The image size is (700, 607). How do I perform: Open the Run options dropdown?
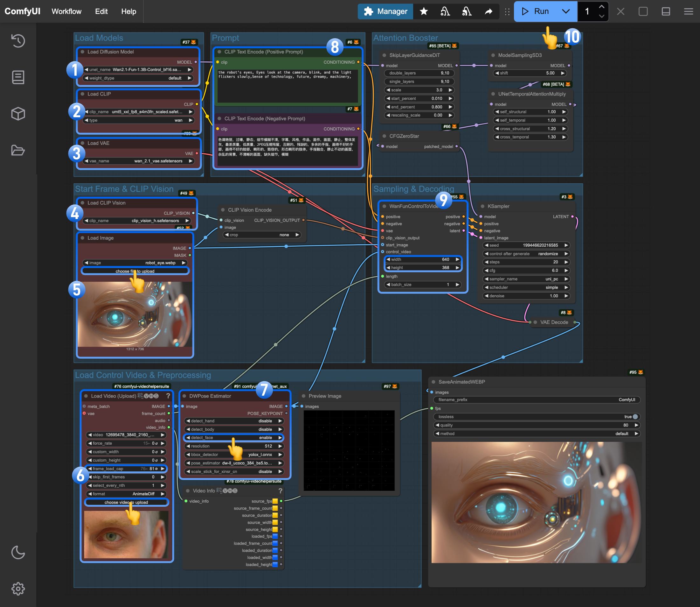pos(565,11)
